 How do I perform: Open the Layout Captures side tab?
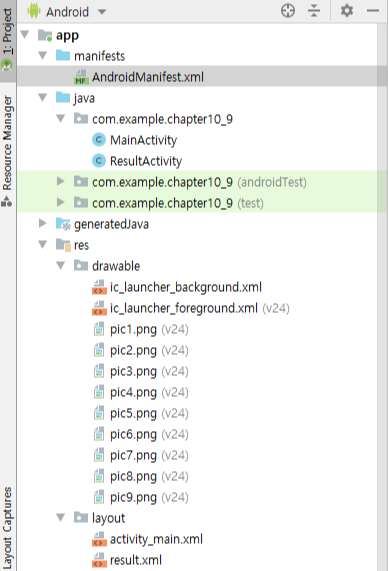[x=7, y=528]
